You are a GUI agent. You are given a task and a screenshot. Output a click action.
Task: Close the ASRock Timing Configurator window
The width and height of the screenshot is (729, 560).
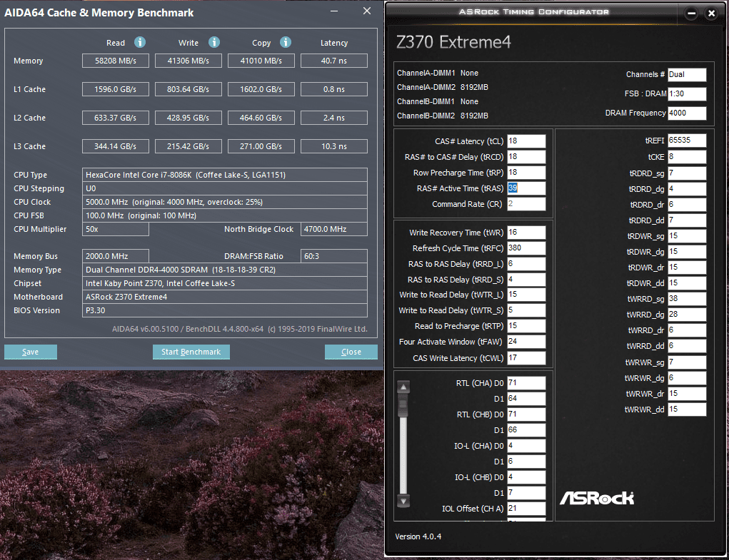(x=711, y=14)
